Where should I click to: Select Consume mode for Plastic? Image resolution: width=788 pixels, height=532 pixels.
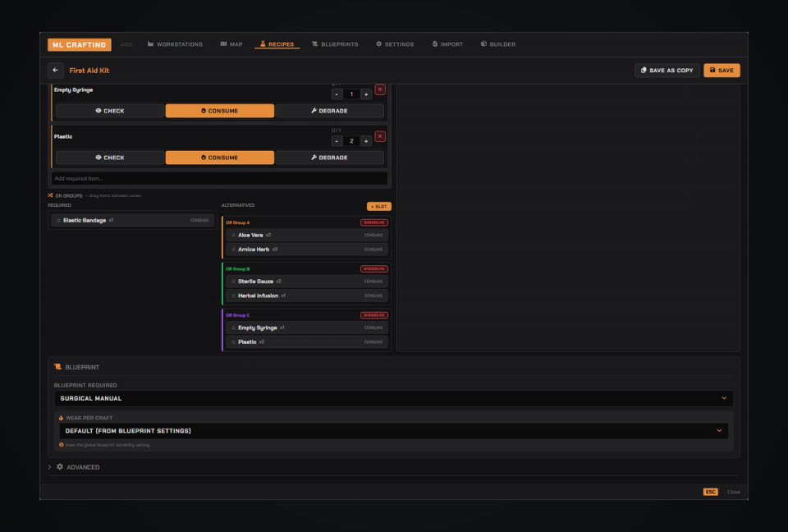click(x=220, y=158)
